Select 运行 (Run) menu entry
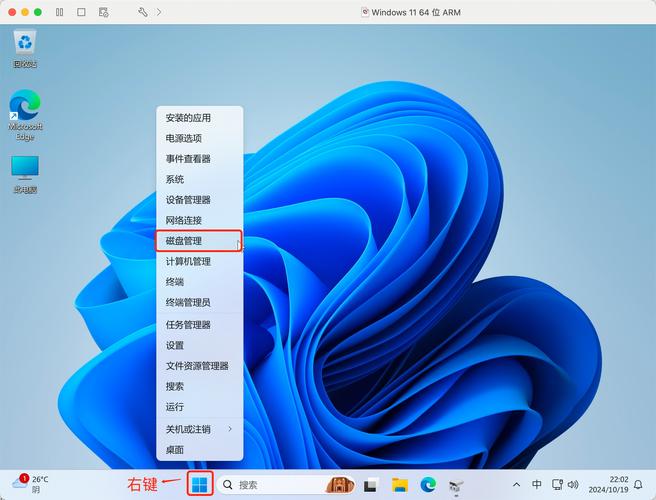The width and height of the screenshot is (656, 500). [200, 407]
